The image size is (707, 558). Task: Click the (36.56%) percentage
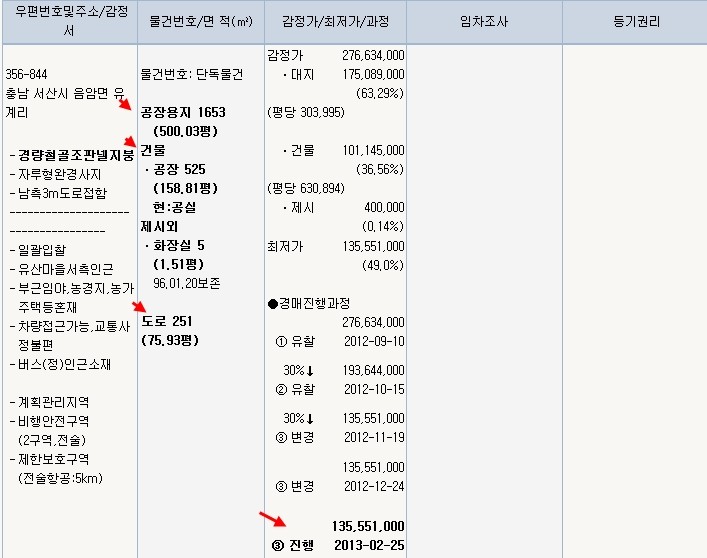coord(380,169)
